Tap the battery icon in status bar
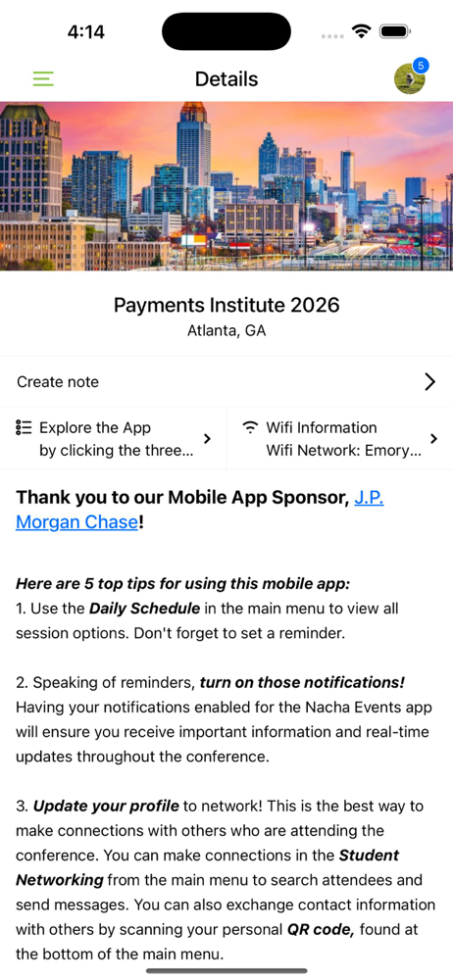Viewport: 453px width, 980px height. [x=394, y=31]
